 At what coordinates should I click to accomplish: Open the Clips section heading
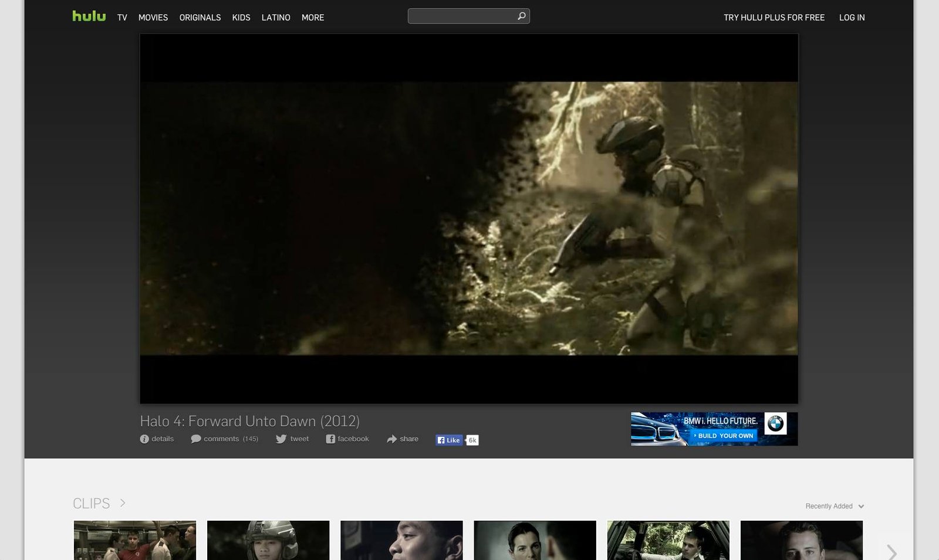(x=91, y=503)
